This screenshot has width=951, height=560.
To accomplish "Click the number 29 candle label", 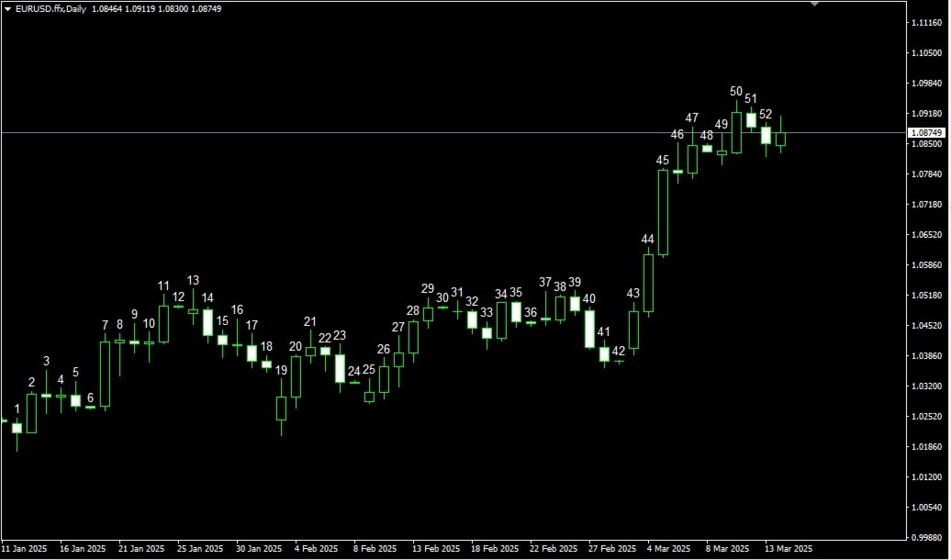I will click(x=428, y=288).
